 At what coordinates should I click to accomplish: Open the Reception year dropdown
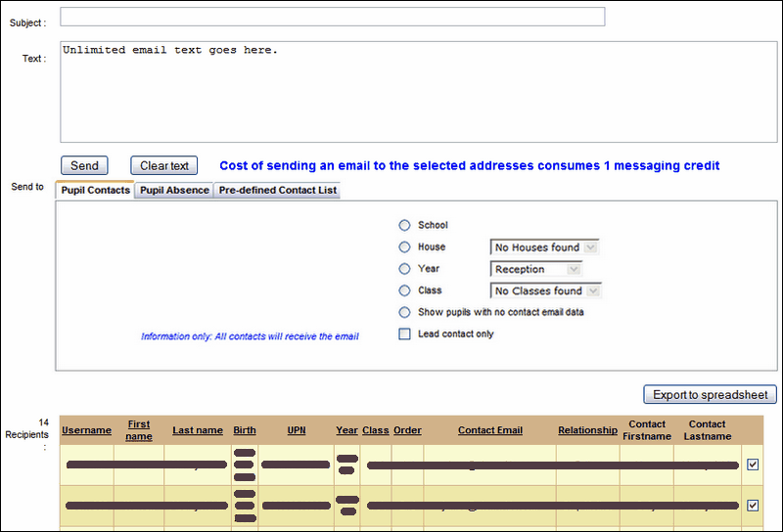pyautogui.click(x=536, y=270)
